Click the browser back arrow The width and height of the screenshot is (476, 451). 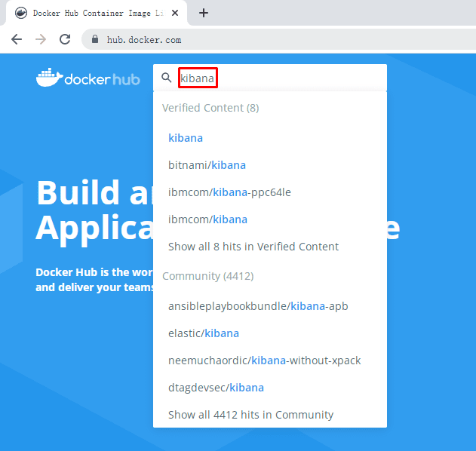point(17,39)
